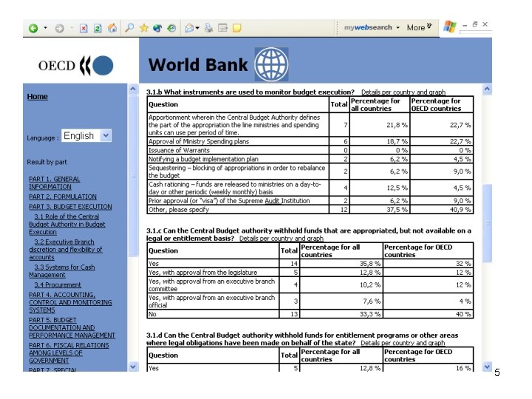Click the Mail envelope icon
The image size is (532, 399).
[190, 28]
